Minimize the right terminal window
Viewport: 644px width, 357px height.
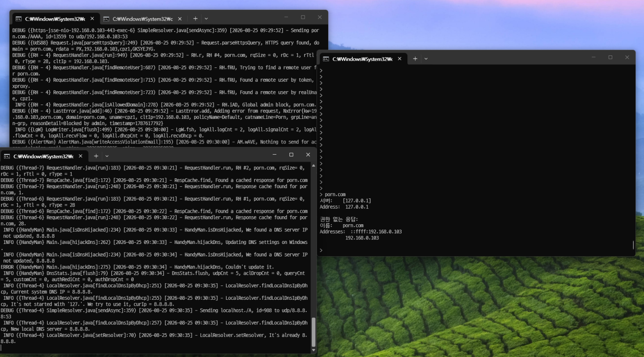(x=593, y=57)
